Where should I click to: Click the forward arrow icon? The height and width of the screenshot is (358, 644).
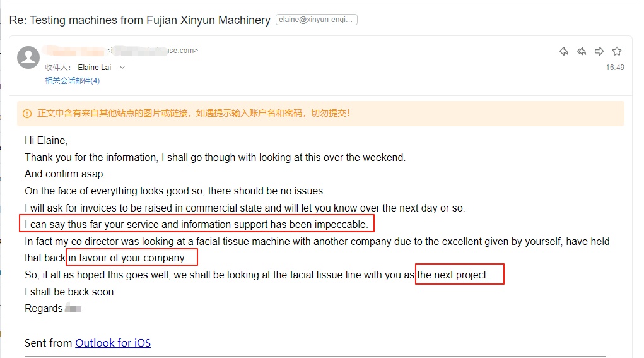click(x=599, y=51)
